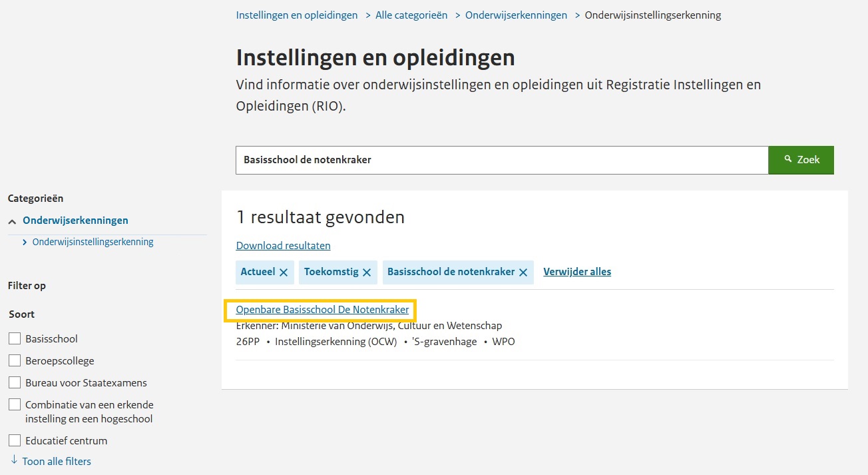Click the 'Instellingserkenning (OCW)' result detail
868x475 pixels.
(x=335, y=342)
